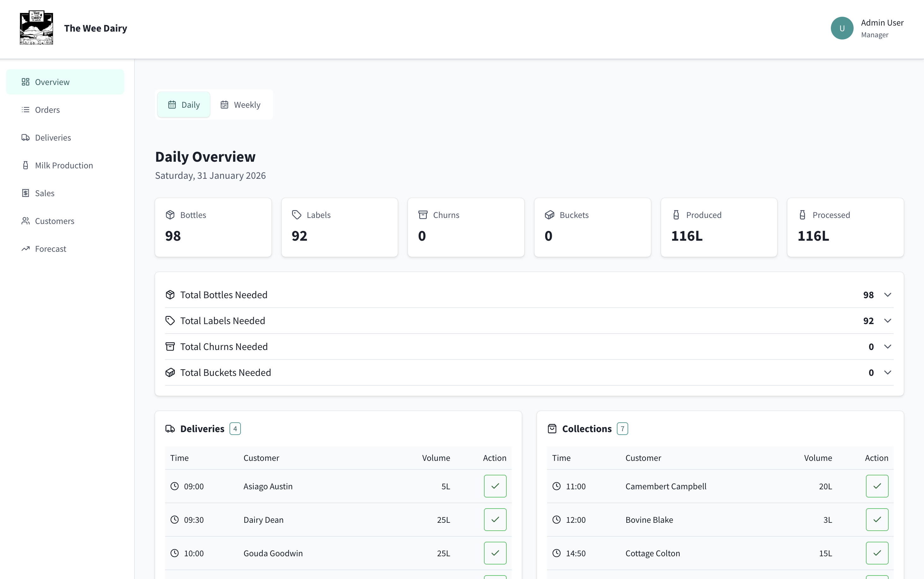
Task: Click the Customers people icon in sidebar
Action: [x=25, y=221]
